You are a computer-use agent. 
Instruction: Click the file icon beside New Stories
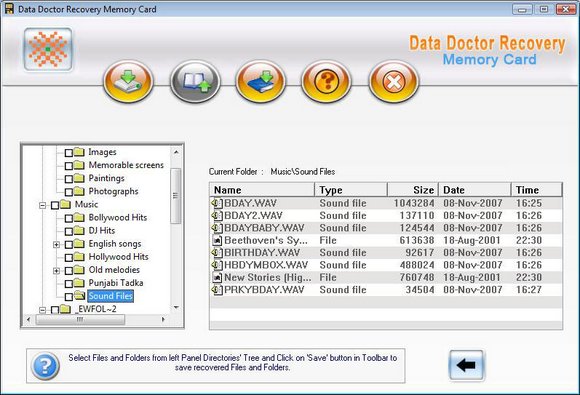click(218, 277)
